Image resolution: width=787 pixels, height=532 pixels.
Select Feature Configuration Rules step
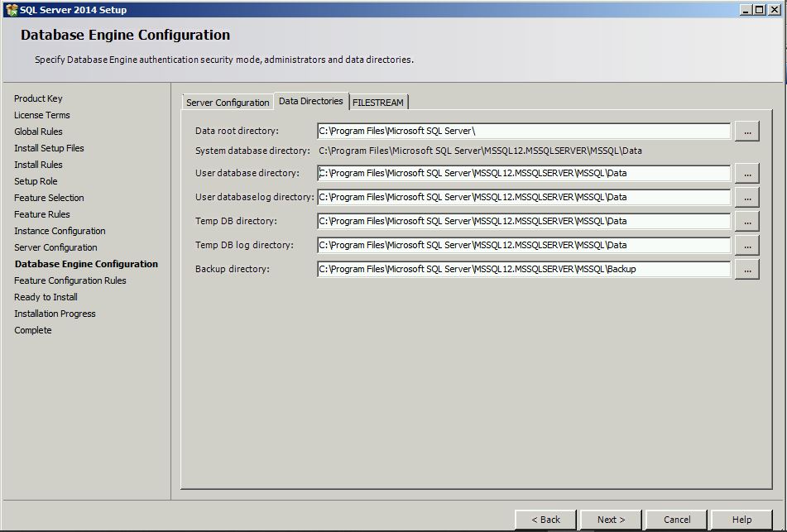70,280
